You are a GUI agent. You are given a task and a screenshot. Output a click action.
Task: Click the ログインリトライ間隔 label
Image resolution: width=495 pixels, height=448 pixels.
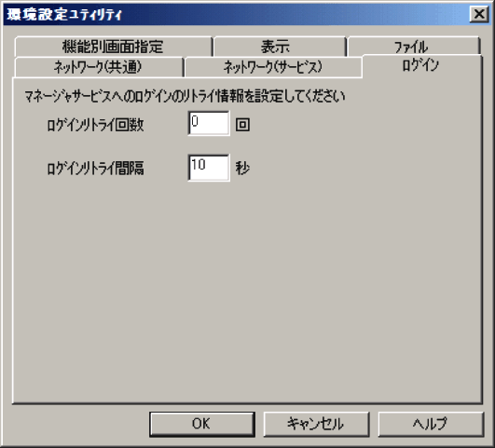[x=95, y=169]
